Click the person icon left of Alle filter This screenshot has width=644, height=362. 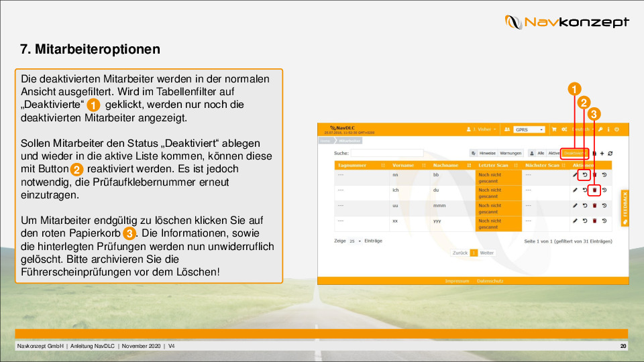[532, 153]
